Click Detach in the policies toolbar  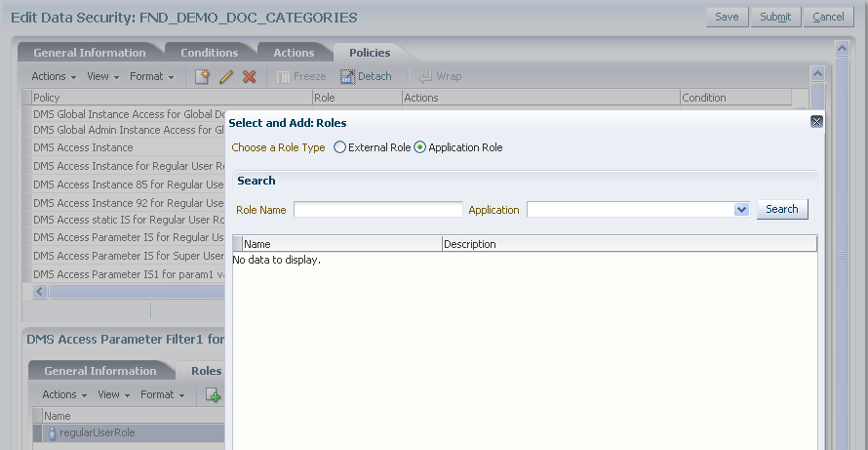coord(366,76)
